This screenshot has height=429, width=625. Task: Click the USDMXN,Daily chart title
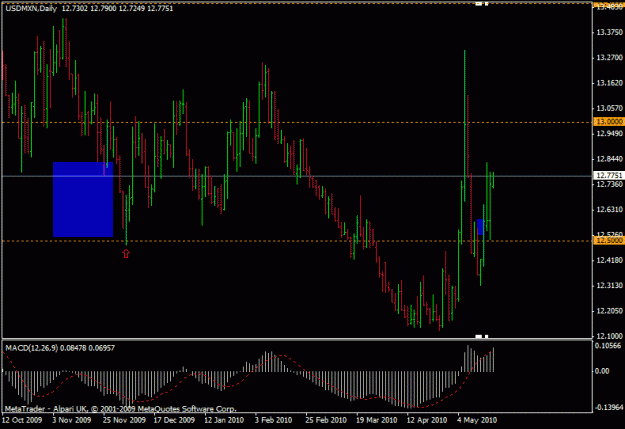point(31,8)
